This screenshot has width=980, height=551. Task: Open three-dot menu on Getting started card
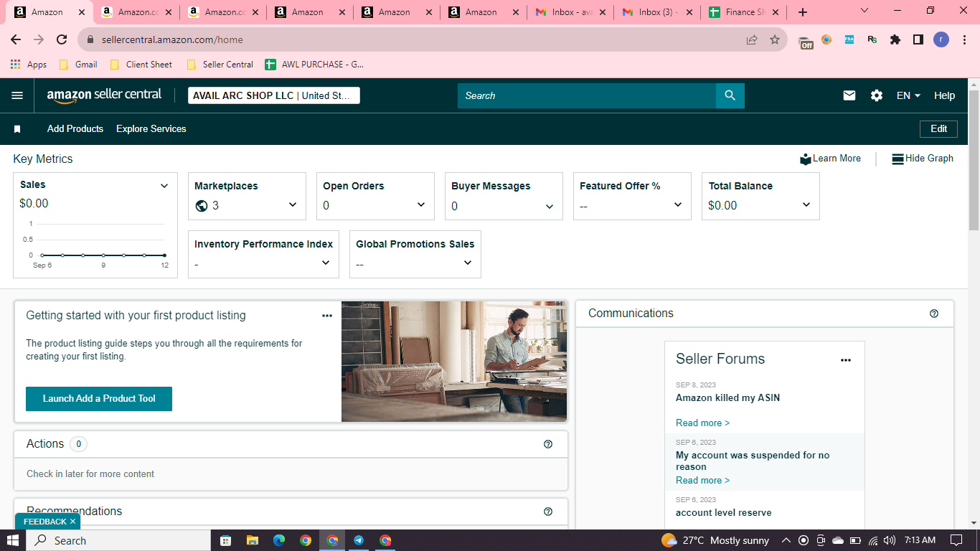[327, 316]
